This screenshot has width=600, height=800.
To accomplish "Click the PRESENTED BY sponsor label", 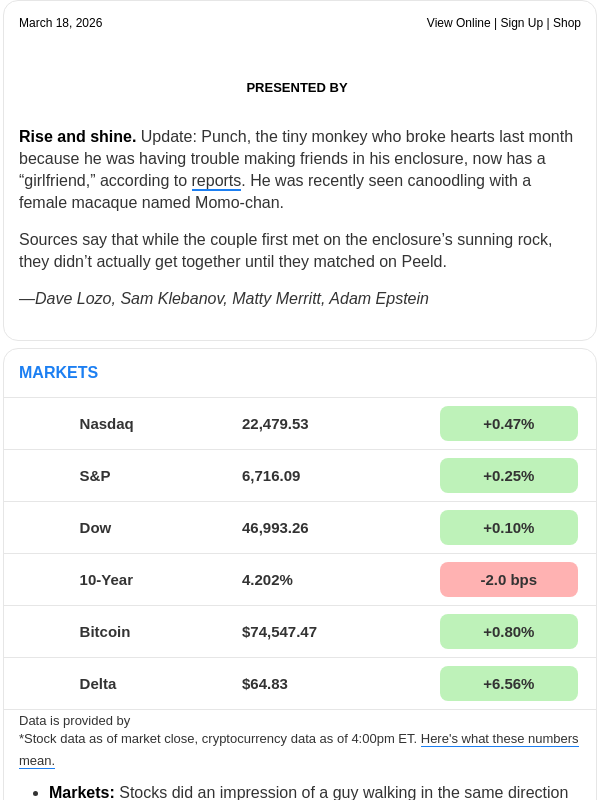I will (x=297, y=88).
